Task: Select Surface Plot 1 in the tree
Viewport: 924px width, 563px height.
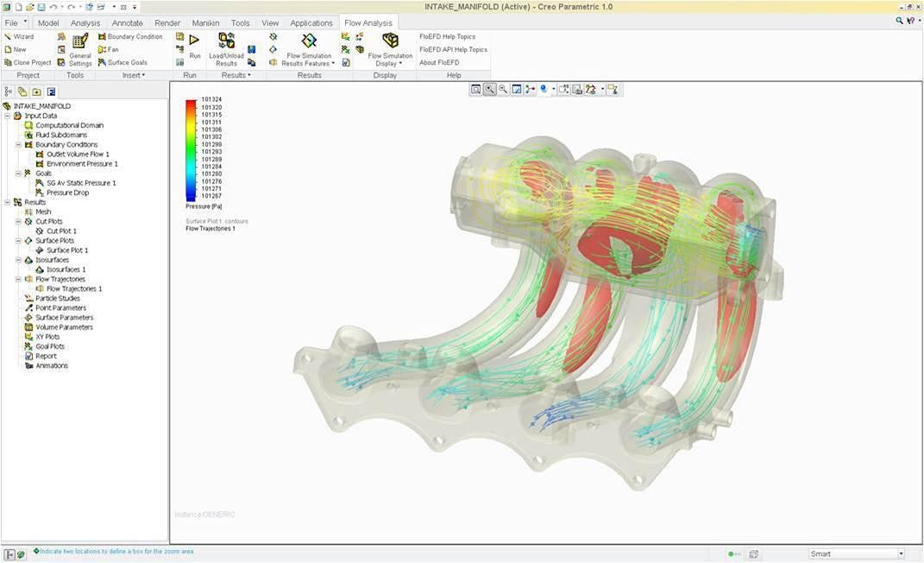Action: coord(67,250)
